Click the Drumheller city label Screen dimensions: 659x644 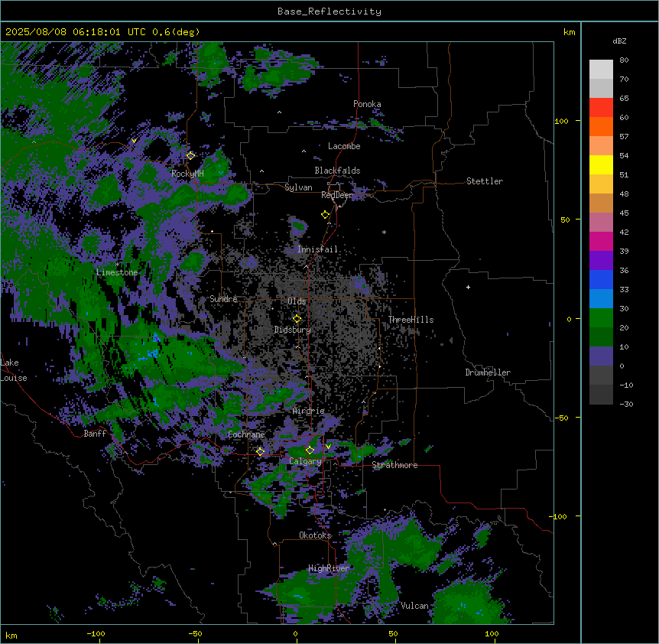pyautogui.click(x=488, y=372)
